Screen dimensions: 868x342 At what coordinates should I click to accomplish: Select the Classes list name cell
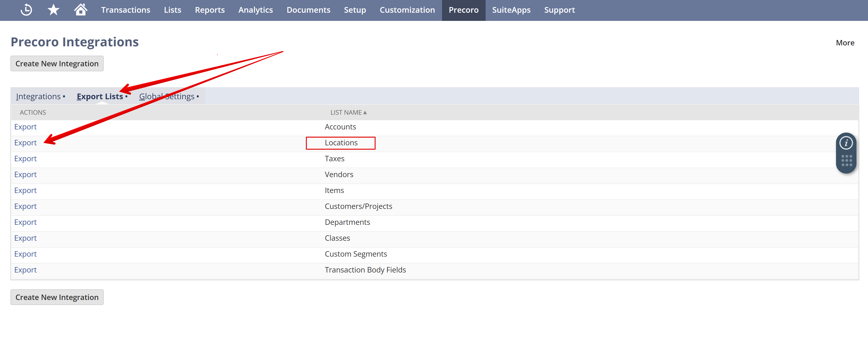[337, 238]
